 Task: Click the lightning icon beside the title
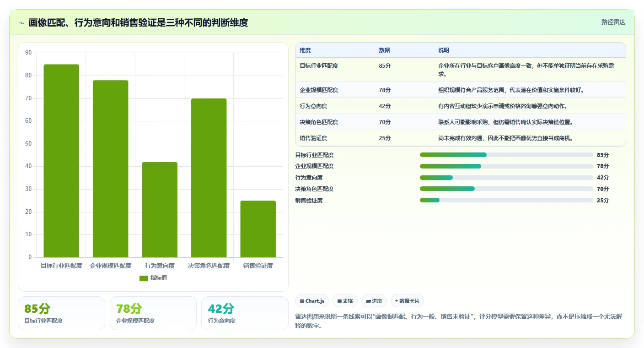[x=21, y=23]
